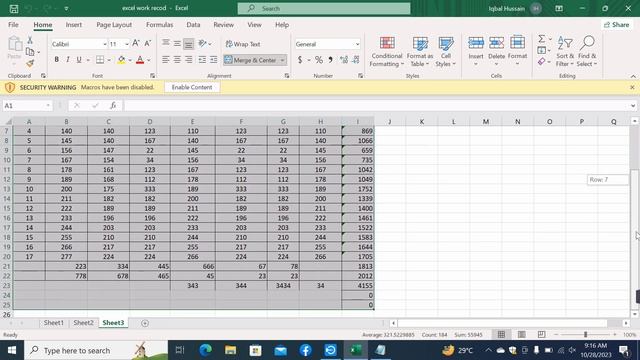Switch to Page Layout view icon
Image resolution: width=640 pixels, height=360 pixels.
tap(521, 334)
